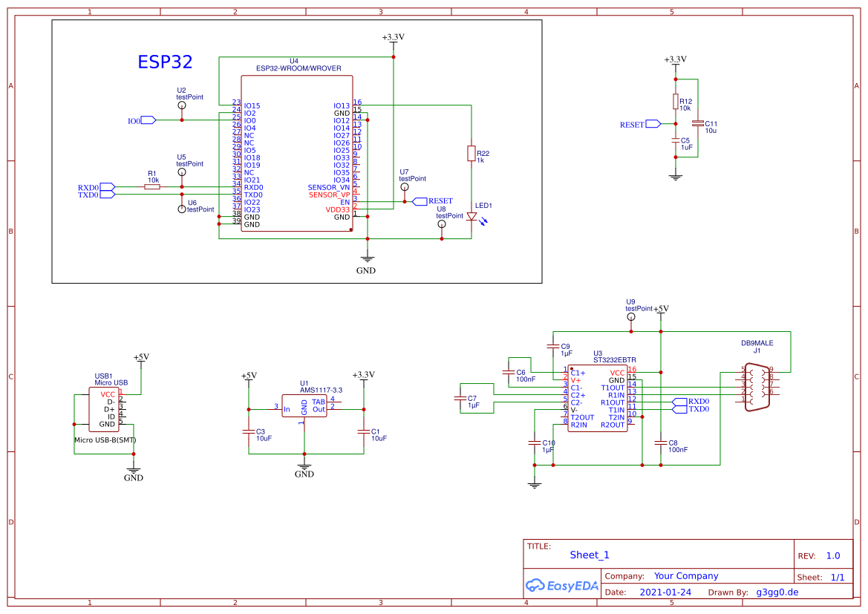Click the g3gg0.de author text
868x614 pixels.
(777, 592)
